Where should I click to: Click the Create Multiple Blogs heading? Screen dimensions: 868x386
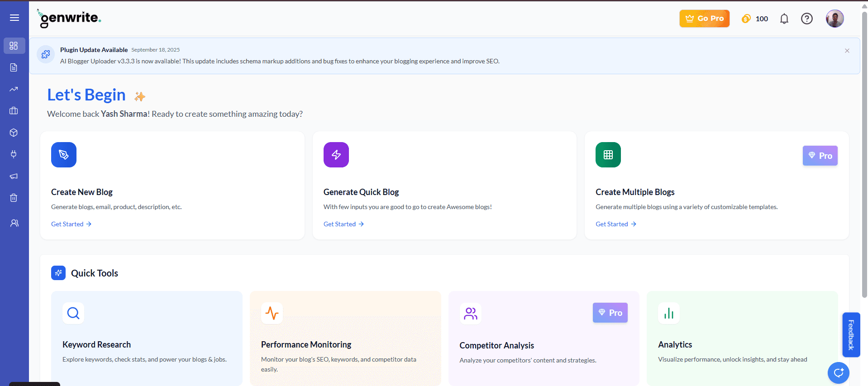[635, 192]
